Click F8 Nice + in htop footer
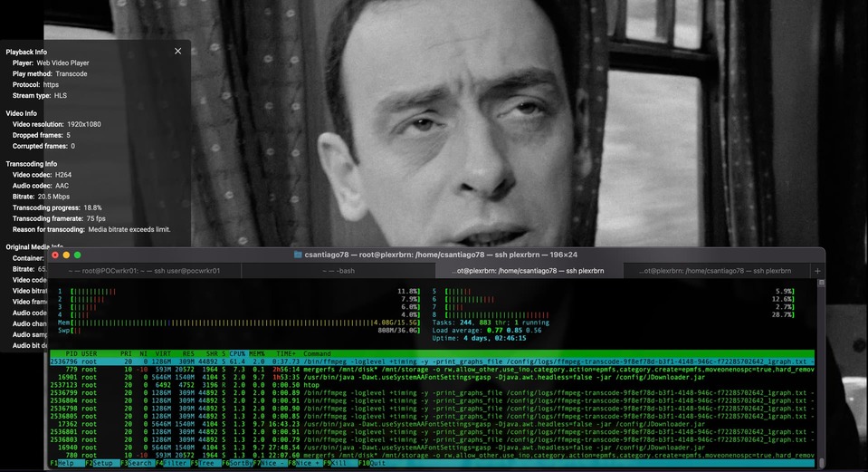Viewport: 868px width, 472px height. click(x=304, y=463)
